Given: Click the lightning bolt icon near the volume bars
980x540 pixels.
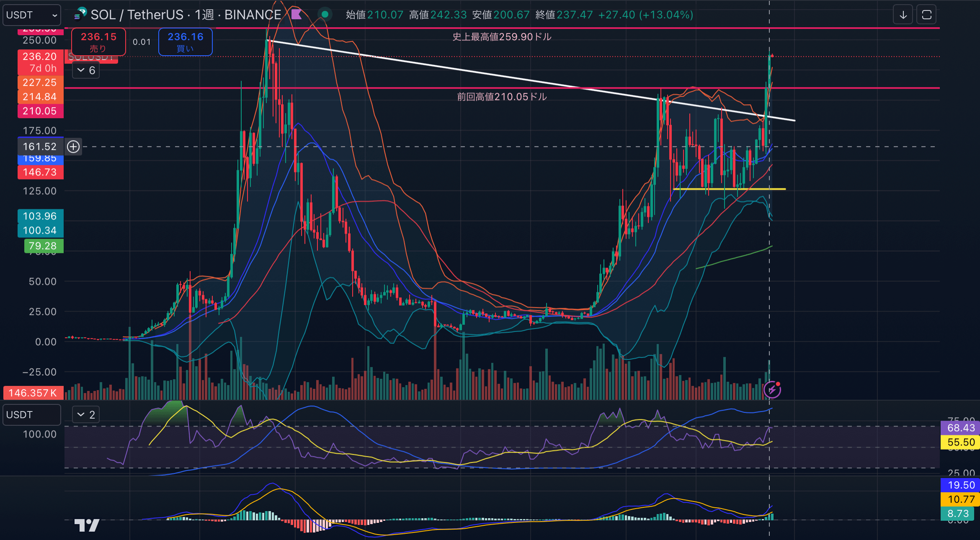Looking at the screenshot, I should 772,390.
